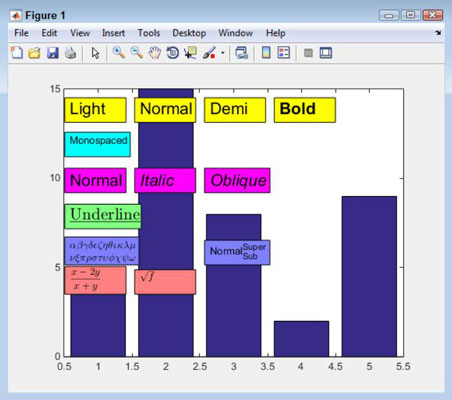This screenshot has height=400, width=452.
Task: Close the Figure 1 window
Action: [432, 15]
